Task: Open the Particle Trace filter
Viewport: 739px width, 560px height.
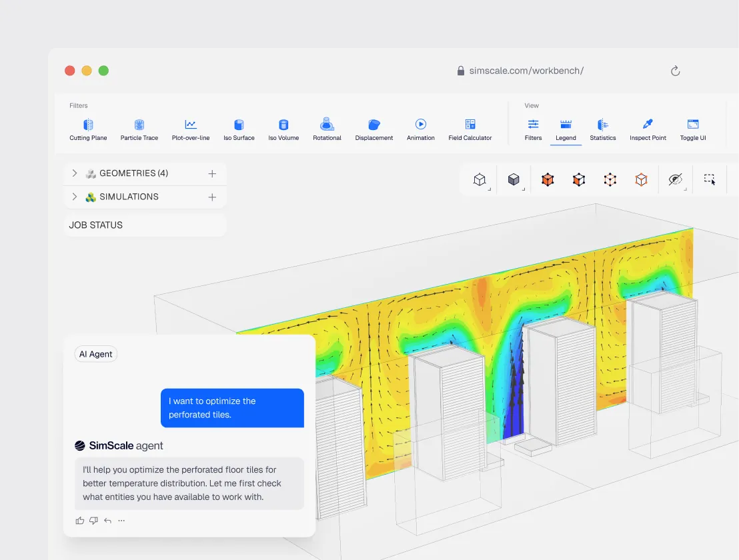Action: [x=139, y=130]
